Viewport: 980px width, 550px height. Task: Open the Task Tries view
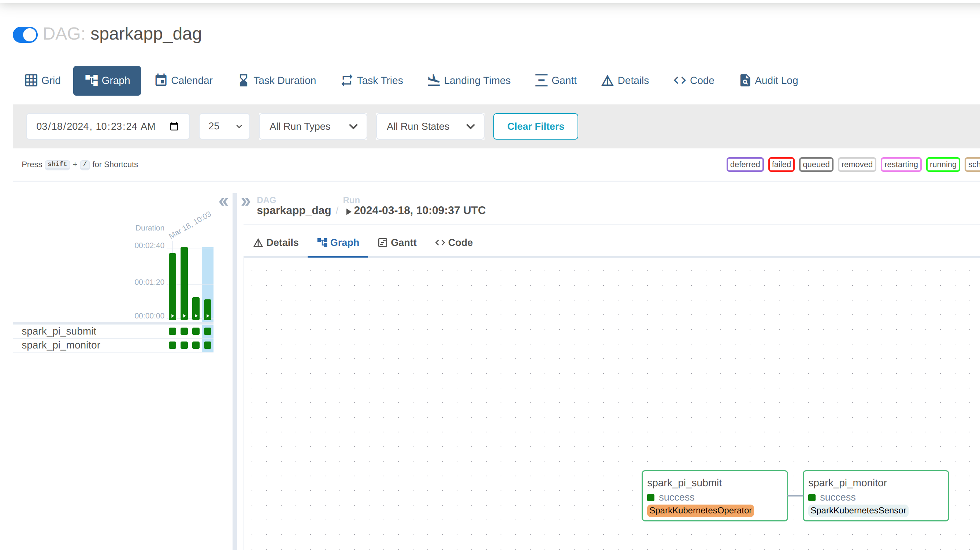372,80
